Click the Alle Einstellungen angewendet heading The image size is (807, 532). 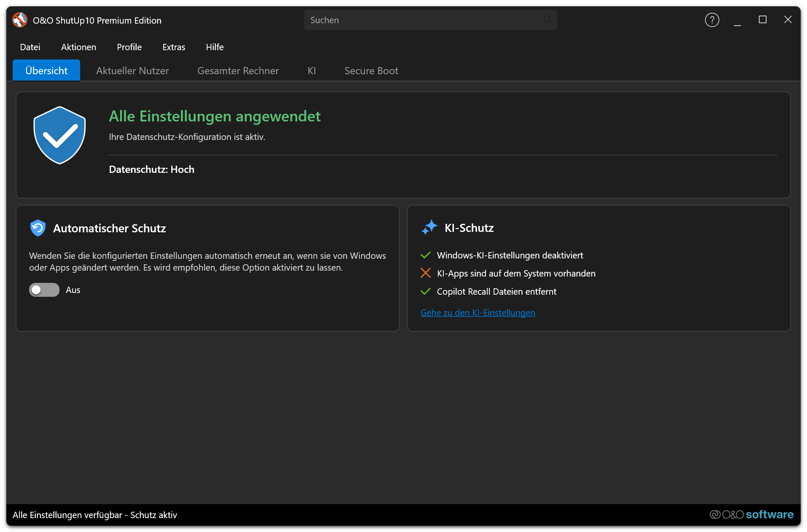click(x=215, y=116)
